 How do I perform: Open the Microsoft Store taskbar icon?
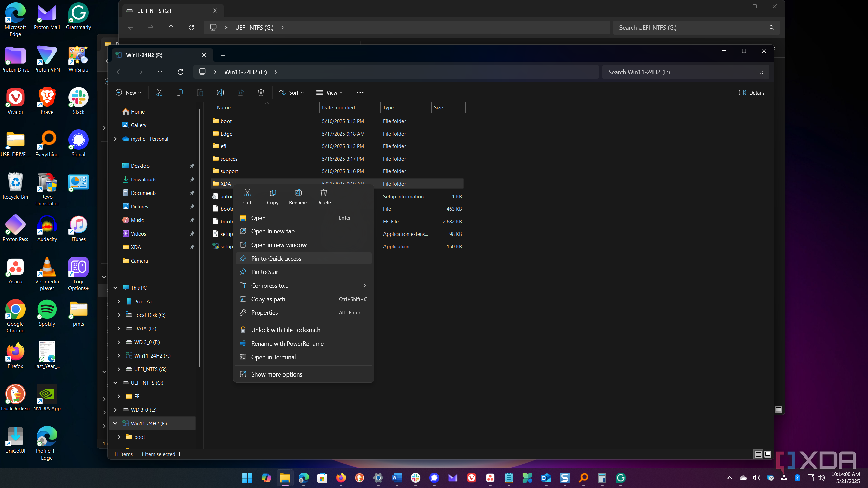322,478
